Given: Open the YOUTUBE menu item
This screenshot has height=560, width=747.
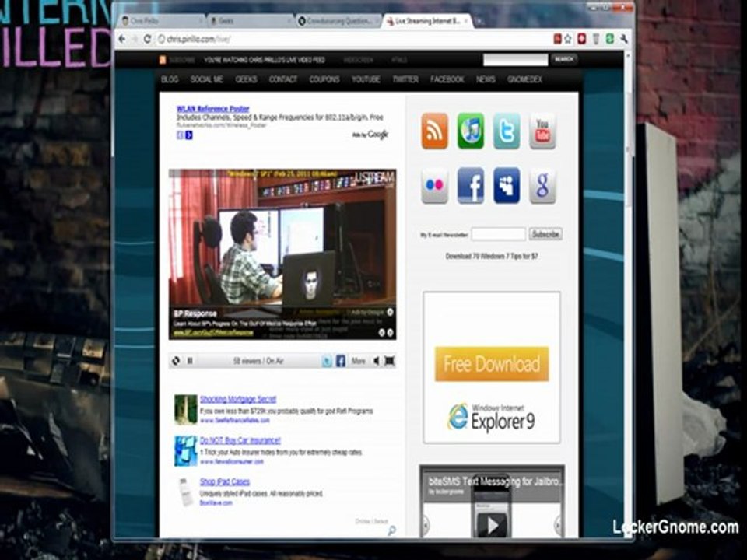Looking at the screenshot, I should pyautogui.click(x=366, y=79).
